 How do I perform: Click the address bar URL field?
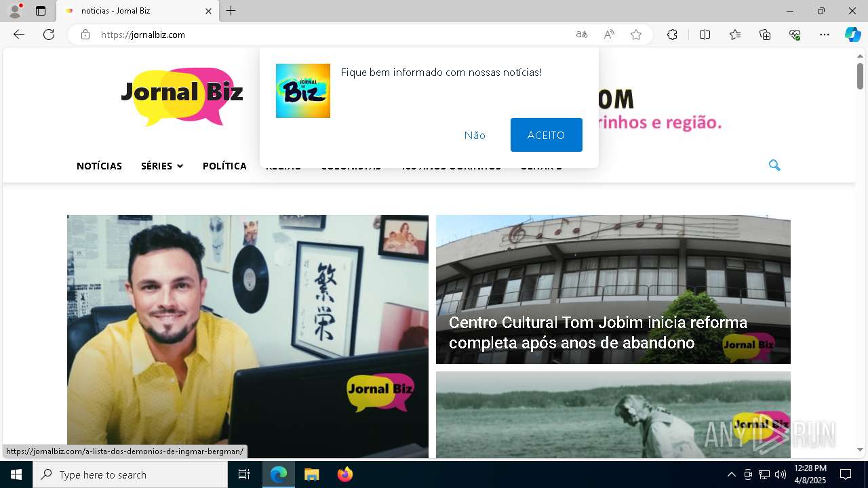pyautogui.click(x=332, y=35)
